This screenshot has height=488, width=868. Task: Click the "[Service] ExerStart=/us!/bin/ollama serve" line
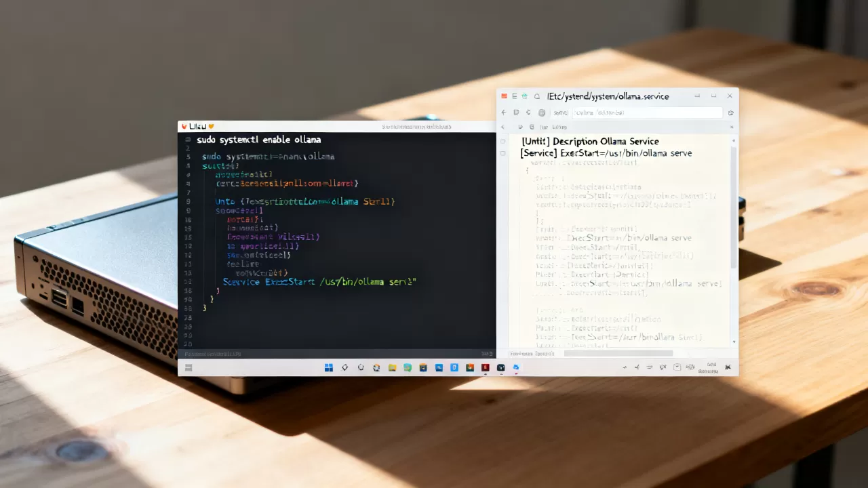coord(606,153)
